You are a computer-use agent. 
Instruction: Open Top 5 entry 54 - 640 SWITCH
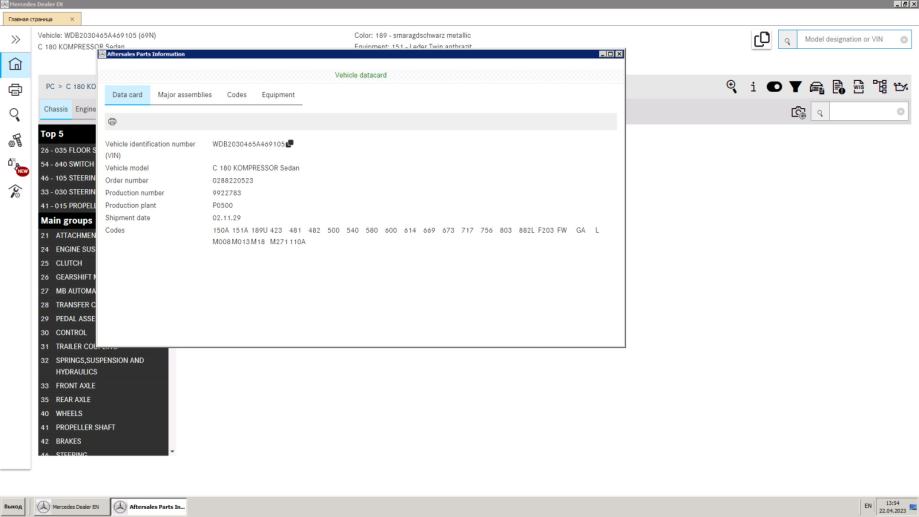(x=67, y=164)
